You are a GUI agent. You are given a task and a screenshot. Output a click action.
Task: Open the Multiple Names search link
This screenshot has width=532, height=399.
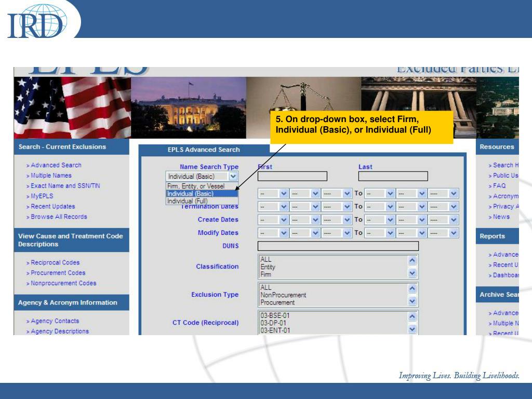click(x=51, y=176)
